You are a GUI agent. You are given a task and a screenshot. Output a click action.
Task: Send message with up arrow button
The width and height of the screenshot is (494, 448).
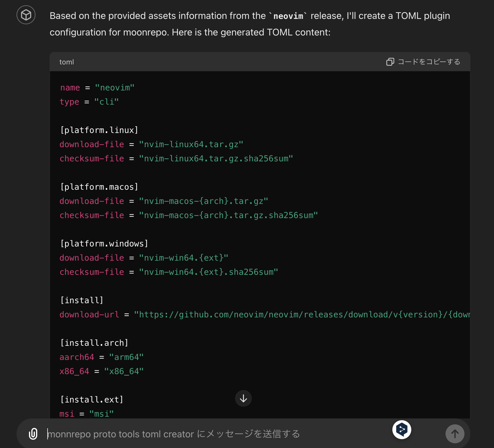455,434
